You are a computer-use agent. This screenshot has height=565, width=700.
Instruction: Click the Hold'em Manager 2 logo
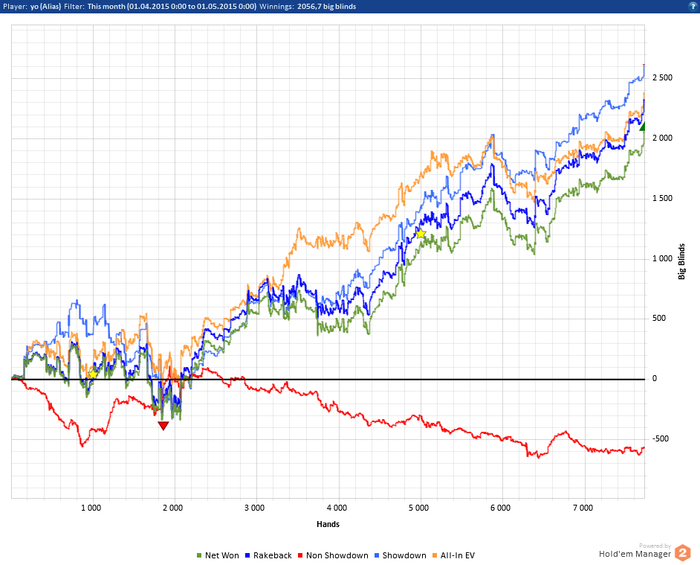682,553
